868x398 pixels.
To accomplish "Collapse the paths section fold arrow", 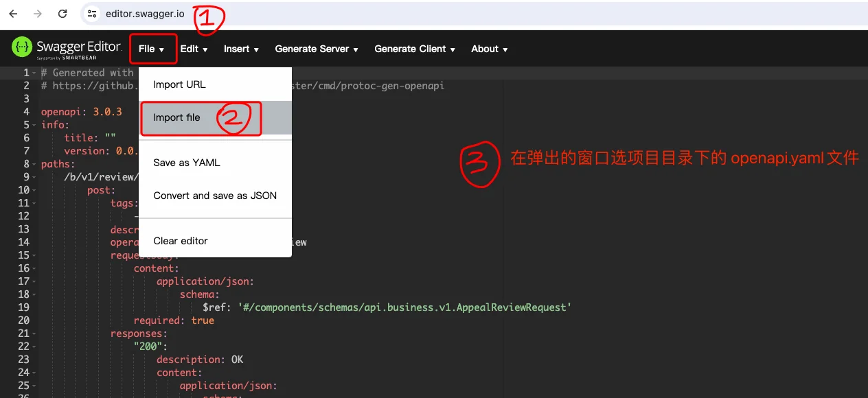I will [x=33, y=163].
